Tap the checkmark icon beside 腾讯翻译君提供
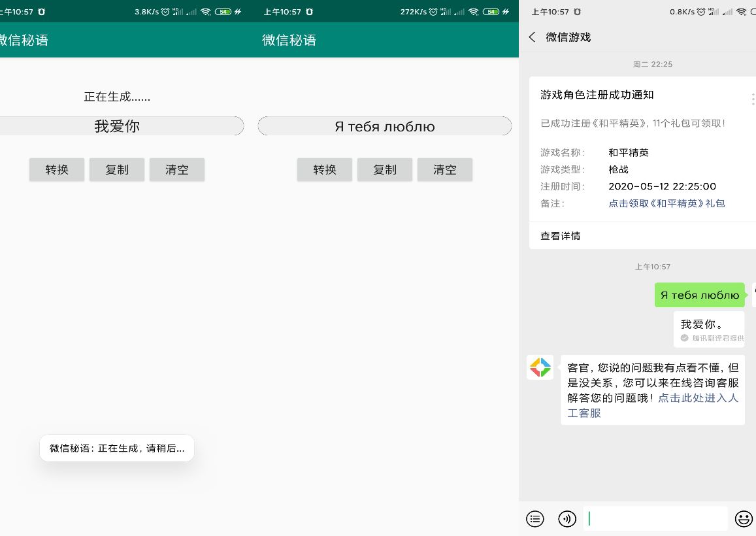Viewport: 756px width, 536px height. tap(684, 338)
